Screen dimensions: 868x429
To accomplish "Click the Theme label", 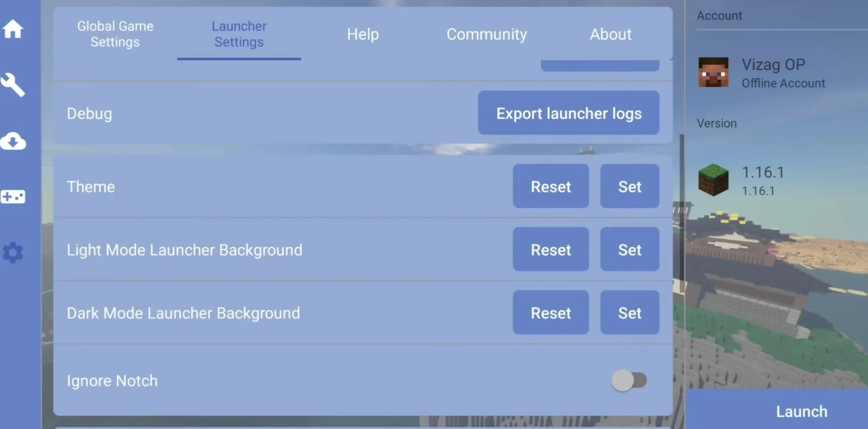I will click(x=91, y=187).
